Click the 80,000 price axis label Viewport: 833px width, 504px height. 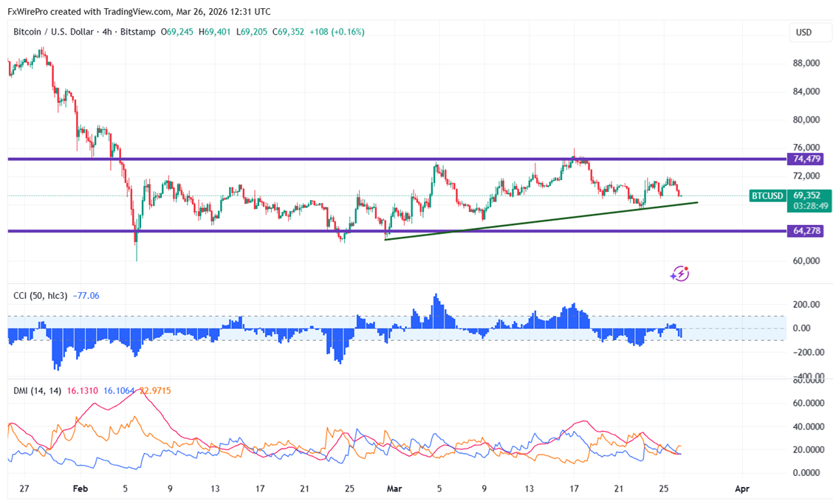(x=806, y=120)
